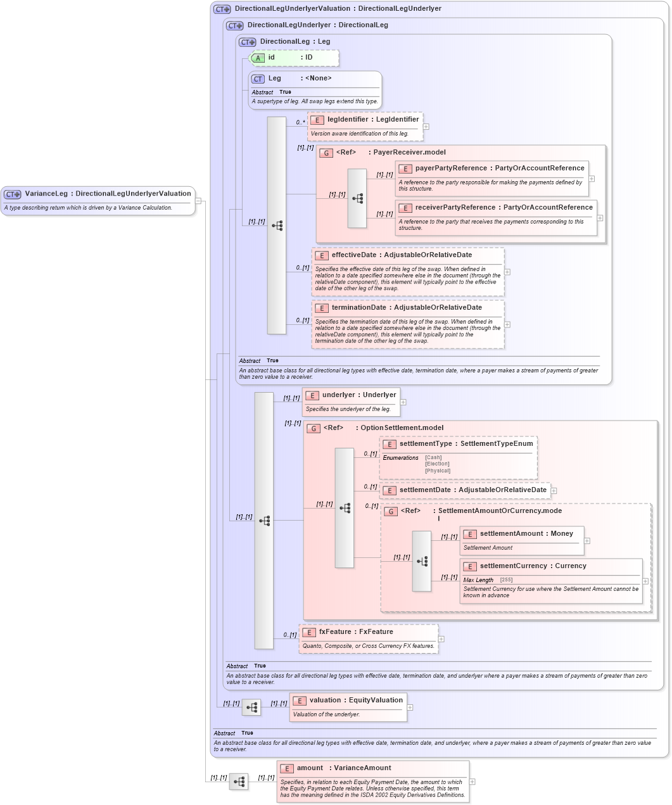The width and height of the screenshot is (672, 805).
Task: Click the attribute A icon for id
Action: (258, 58)
